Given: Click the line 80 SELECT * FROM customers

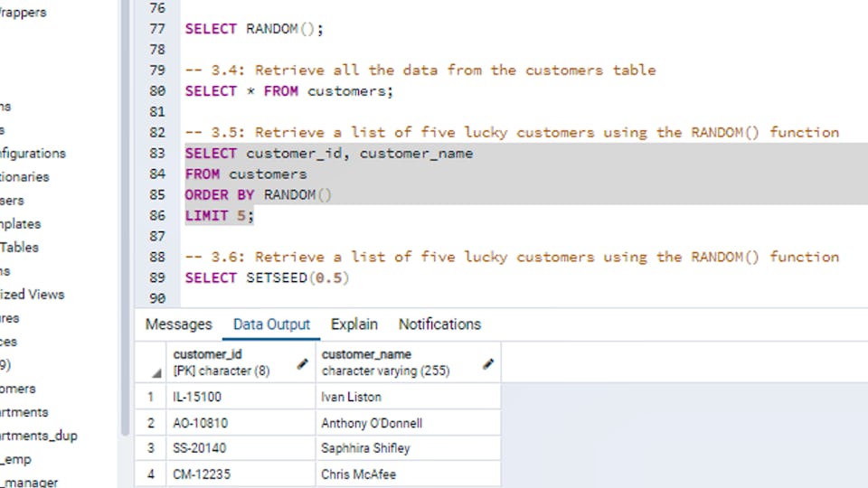Looking at the screenshot, I should 289,90.
